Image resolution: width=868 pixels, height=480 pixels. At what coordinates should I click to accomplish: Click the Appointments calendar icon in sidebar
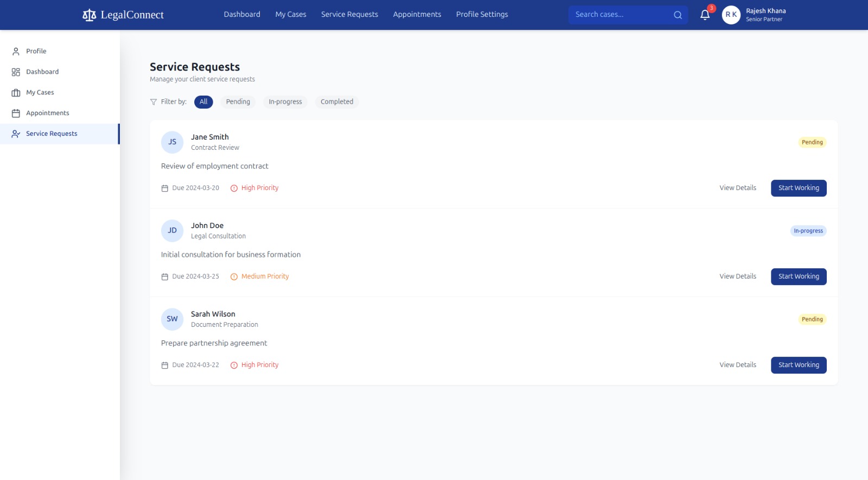coord(16,113)
